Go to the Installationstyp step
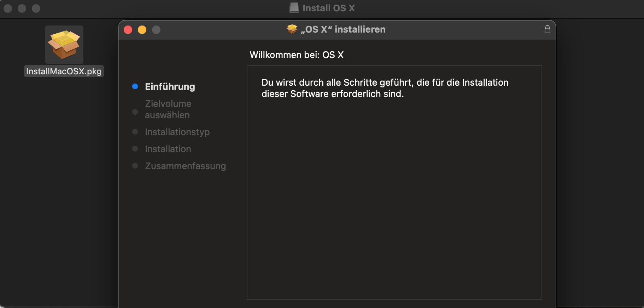Image resolution: width=644 pixels, height=308 pixels. click(x=177, y=132)
